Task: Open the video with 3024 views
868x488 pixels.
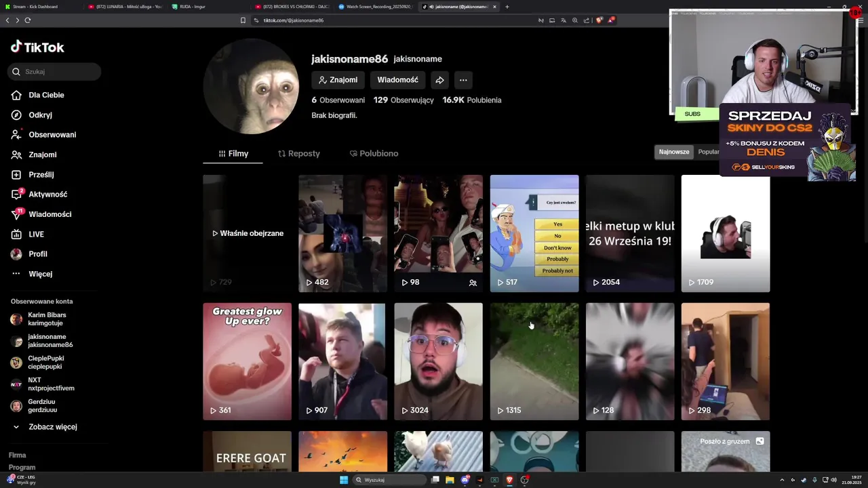Action: click(x=438, y=361)
